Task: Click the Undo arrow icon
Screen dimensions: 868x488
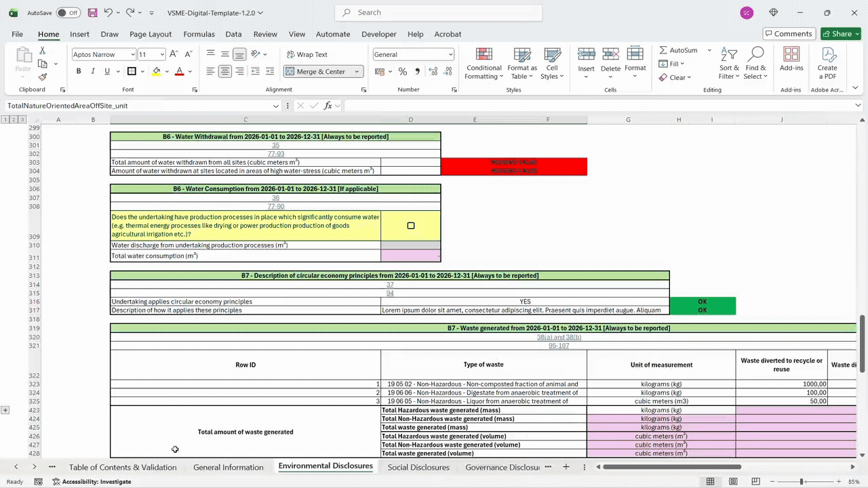Action: click(108, 13)
